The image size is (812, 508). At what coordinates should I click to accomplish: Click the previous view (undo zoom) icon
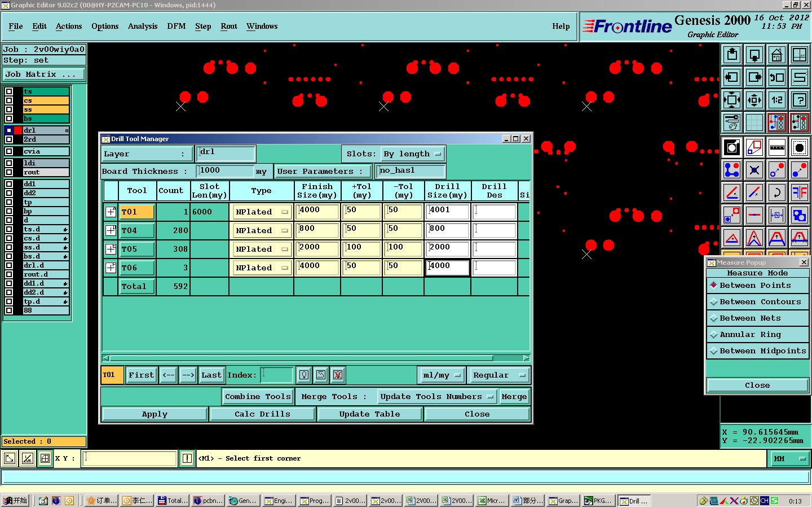(x=777, y=77)
